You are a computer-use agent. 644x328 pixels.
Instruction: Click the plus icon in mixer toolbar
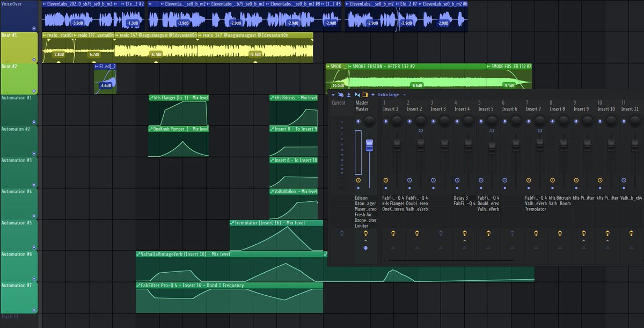point(373,94)
